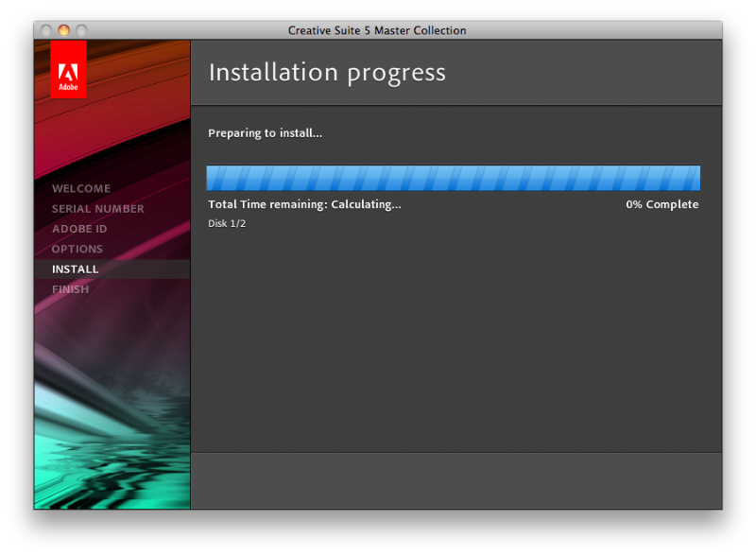This screenshot has width=756, height=556.
Task: Select the highlighted INSTALL step
Action: pos(112,269)
